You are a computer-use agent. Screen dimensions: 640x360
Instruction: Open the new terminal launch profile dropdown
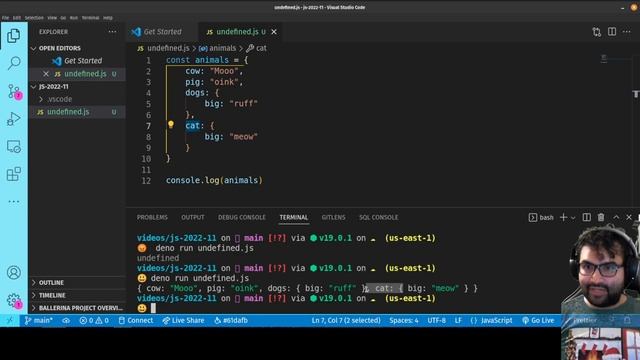tap(573, 218)
